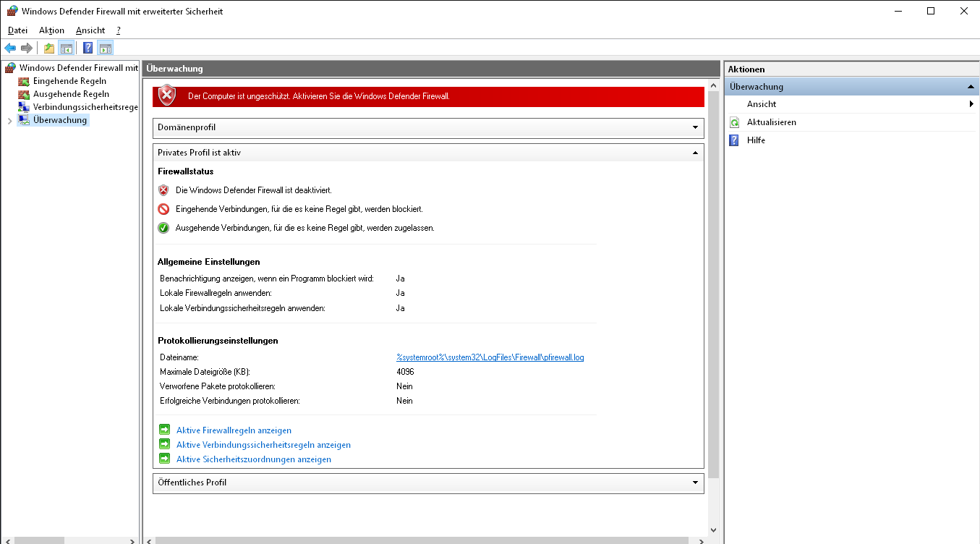
Task: Click Hilfe in the Aktionen pane
Action: [x=756, y=140]
